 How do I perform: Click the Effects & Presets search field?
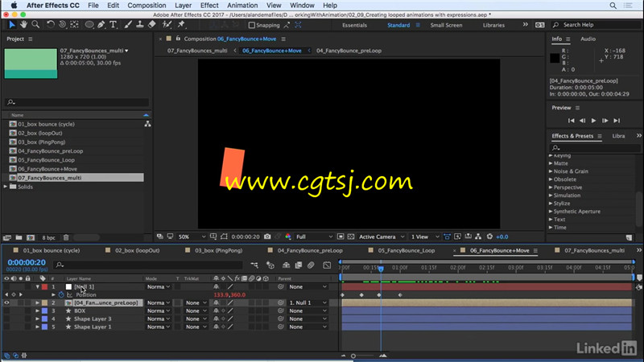tap(594, 147)
